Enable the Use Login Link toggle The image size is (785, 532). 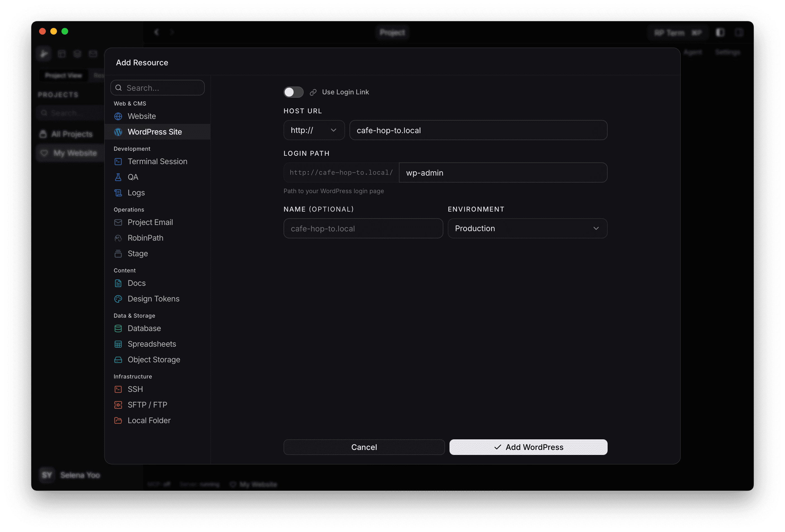[293, 92]
